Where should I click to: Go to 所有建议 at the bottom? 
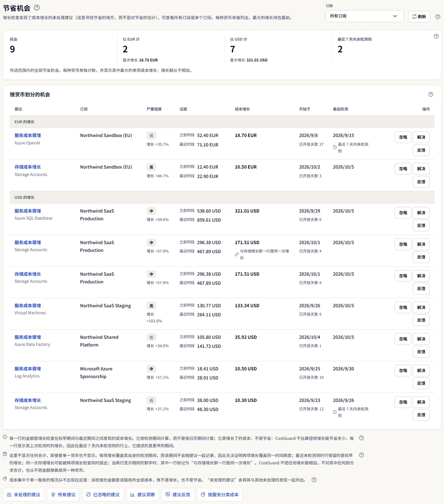[63, 495]
